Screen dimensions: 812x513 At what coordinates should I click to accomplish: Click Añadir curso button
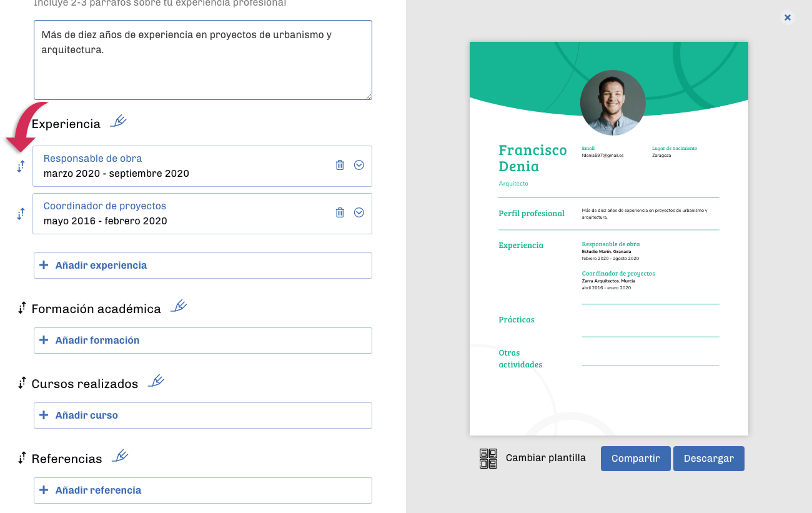pos(203,416)
